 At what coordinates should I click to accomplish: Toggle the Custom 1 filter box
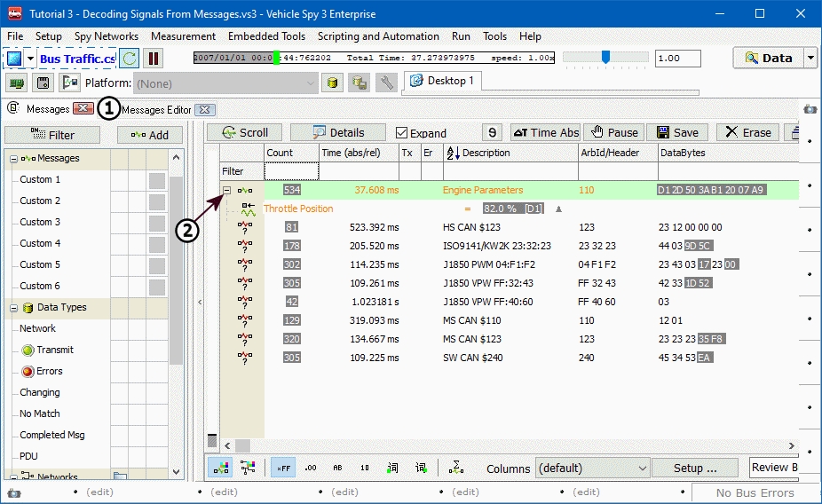click(x=157, y=180)
